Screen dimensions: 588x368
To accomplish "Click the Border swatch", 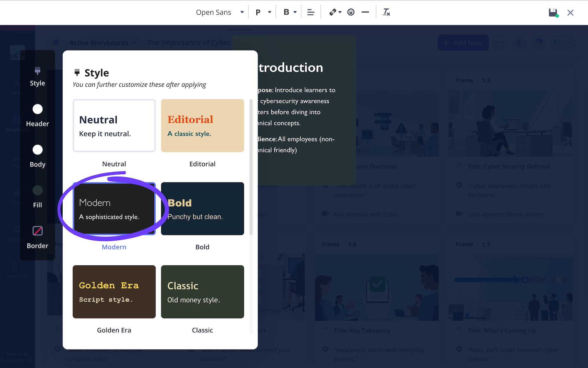I will pos(37,231).
